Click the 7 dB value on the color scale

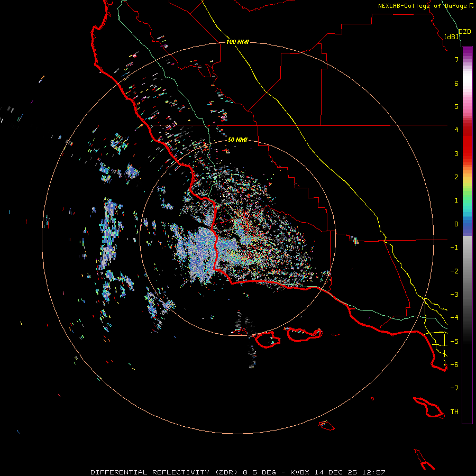[456, 59]
